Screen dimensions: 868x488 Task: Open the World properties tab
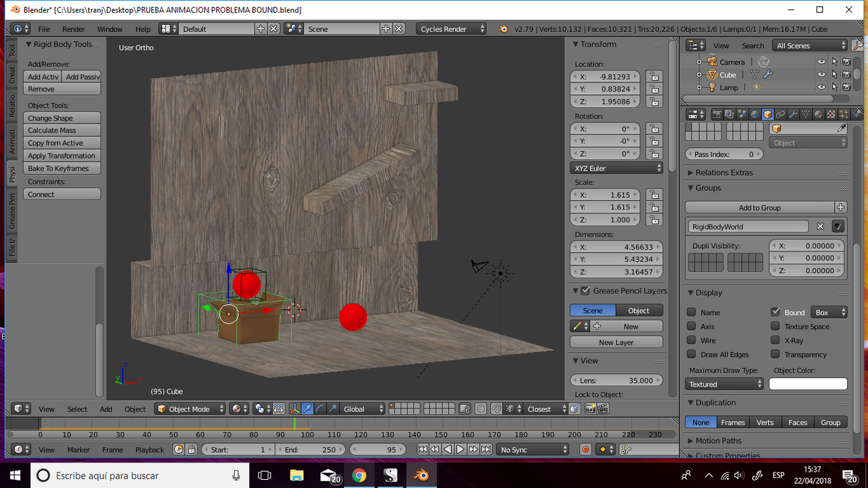coord(754,114)
